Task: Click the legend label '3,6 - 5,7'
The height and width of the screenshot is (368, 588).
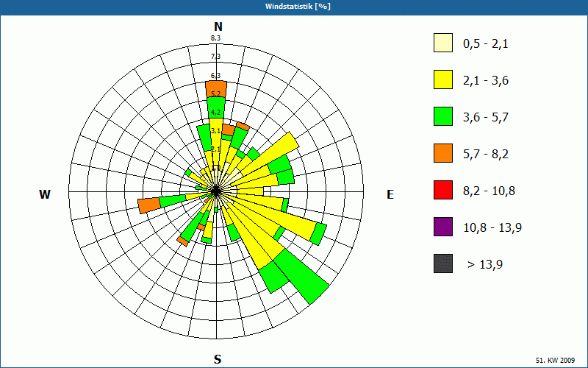Action: 486,118
